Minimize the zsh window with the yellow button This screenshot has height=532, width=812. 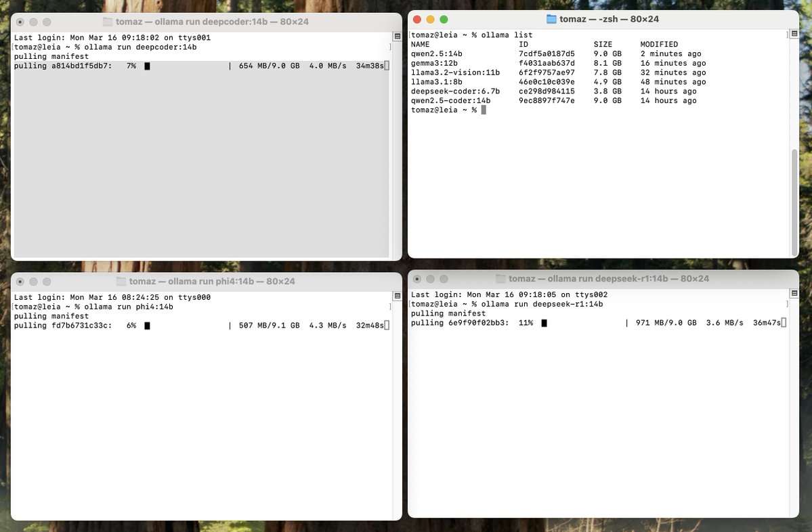430,19
